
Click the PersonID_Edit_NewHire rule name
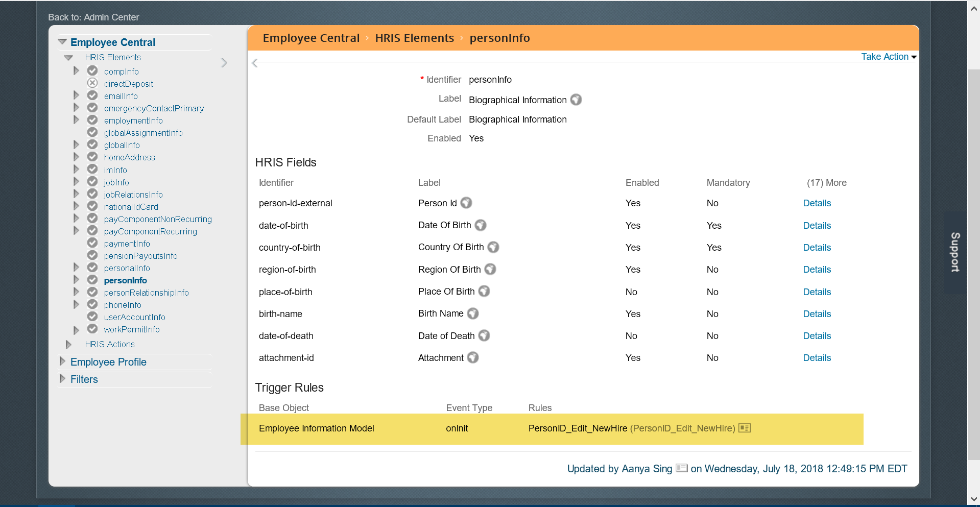(578, 428)
